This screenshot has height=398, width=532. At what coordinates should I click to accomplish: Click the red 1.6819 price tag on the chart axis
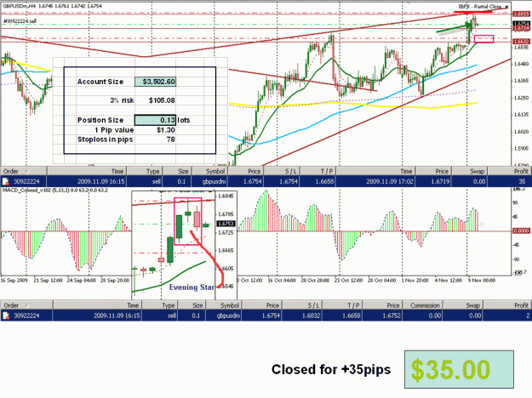521,14
